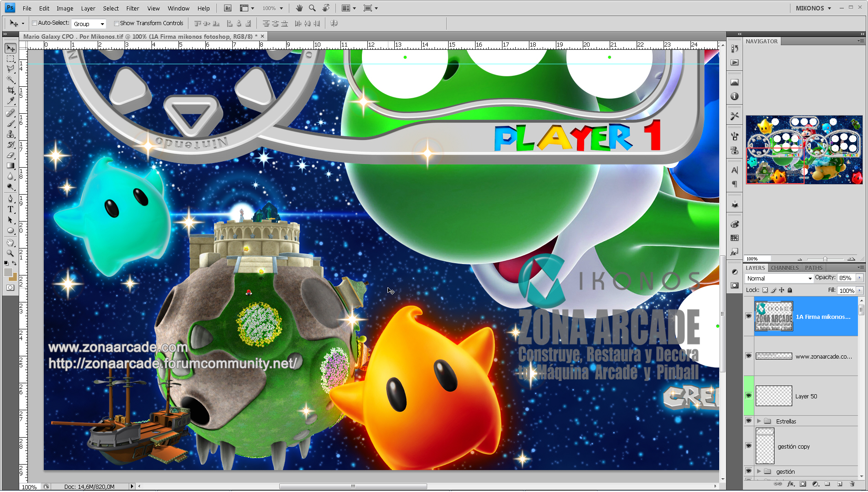The height and width of the screenshot is (492, 868).
Task: Open the Fill slider arrow
Action: point(860,291)
